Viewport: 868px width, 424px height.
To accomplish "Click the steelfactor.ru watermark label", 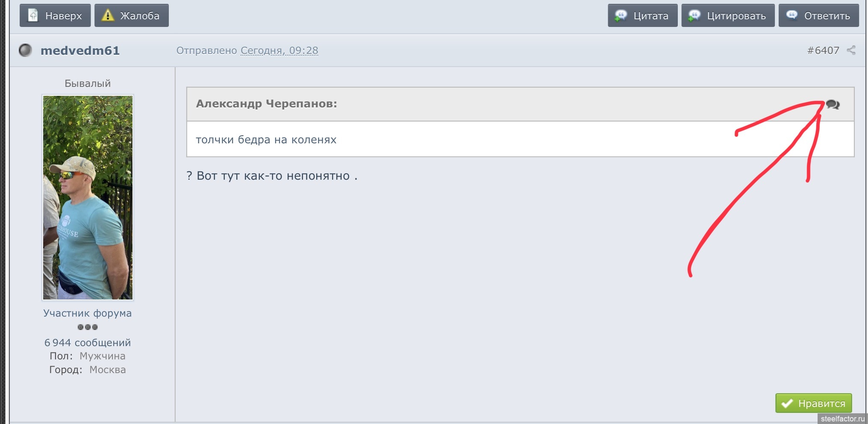I will 842,419.
